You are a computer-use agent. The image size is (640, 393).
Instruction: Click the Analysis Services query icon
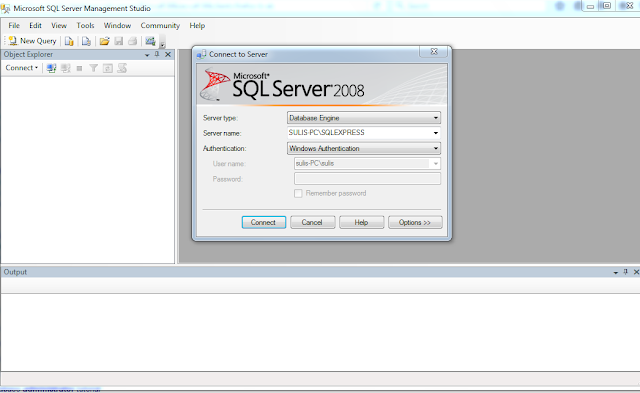pyautogui.click(x=86, y=41)
